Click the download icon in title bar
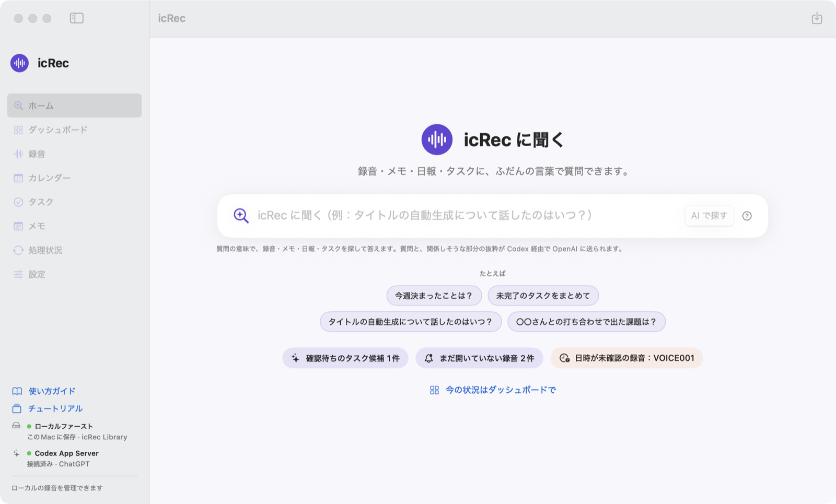This screenshot has width=836, height=504. (817, 18)
